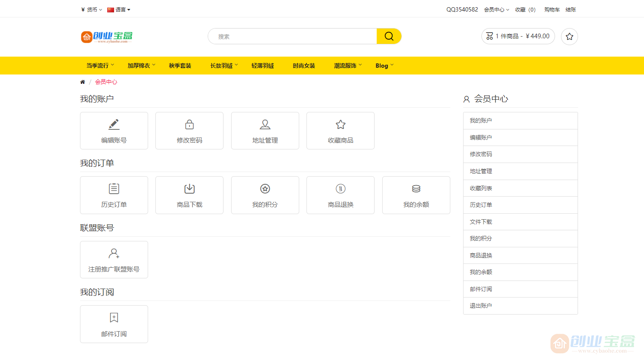Expand the 货币 currency dropdown
This screenshot has width=644, height=355.
(91, 9)
